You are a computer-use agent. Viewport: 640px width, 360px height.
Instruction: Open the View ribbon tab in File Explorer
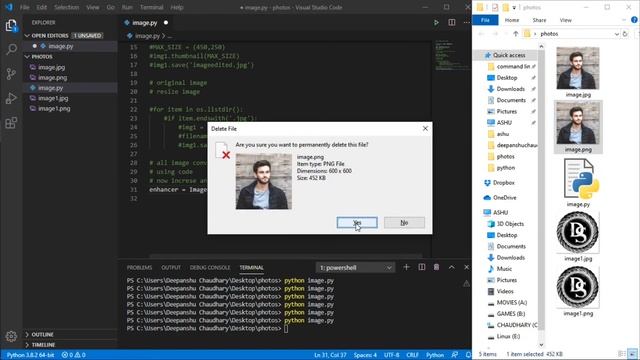tap(565, 20)
